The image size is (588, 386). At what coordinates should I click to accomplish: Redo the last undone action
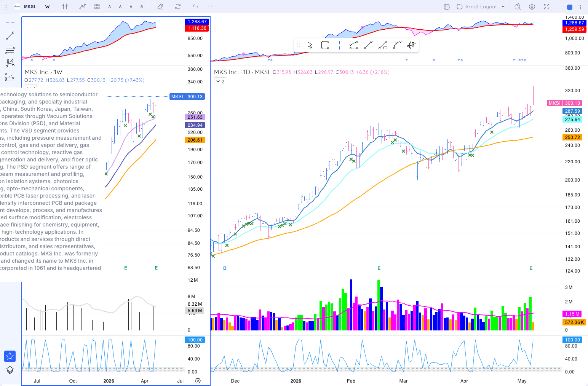tap(210, 6)
